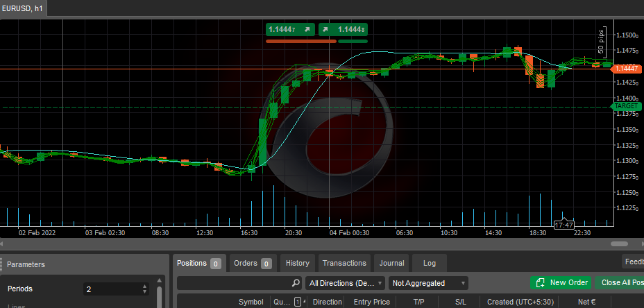This screenshot has width=644, height=308.
Task: Increase Periods with the up stepper arrow
Action: click(144, 286)
